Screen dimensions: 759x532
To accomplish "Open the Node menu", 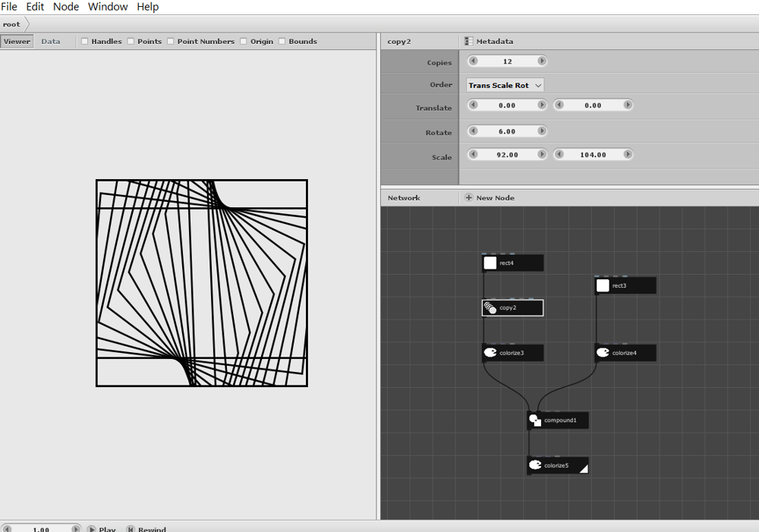I will [66, 7].
